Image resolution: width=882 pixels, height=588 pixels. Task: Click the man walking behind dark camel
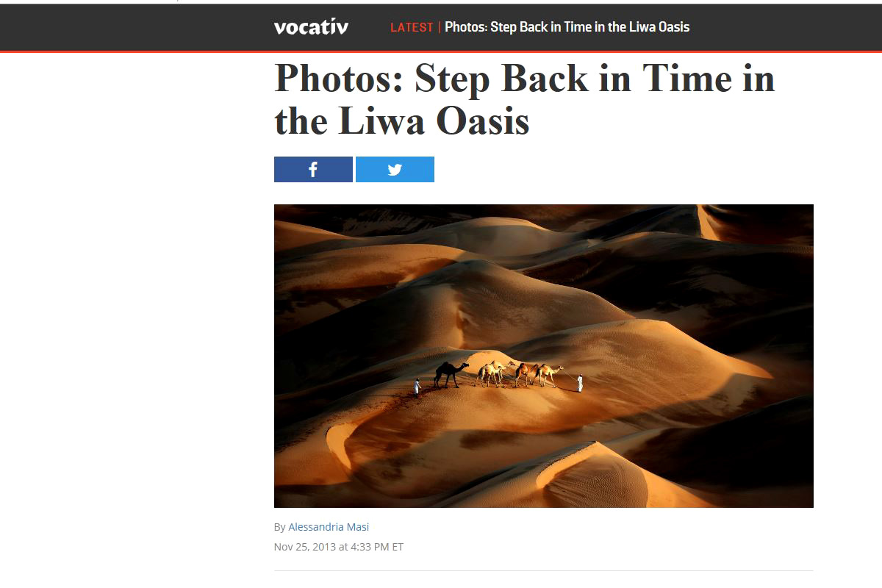click(417, 387)
